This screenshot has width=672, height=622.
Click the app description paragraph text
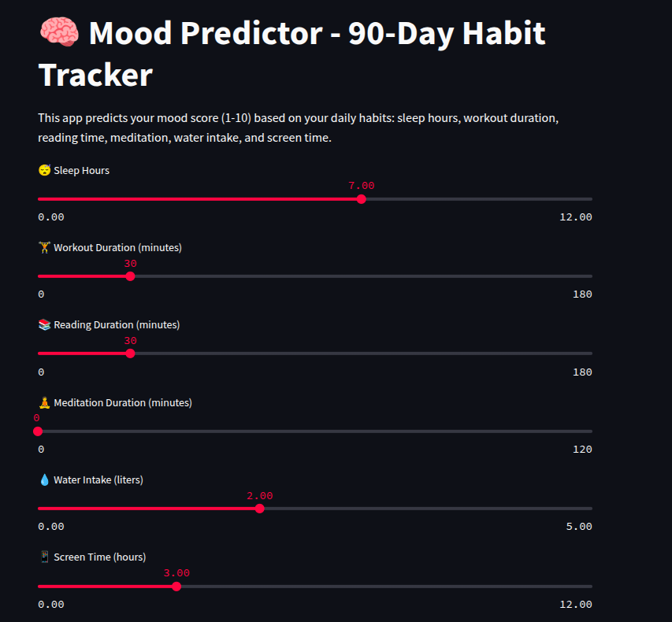pyautogui.click(x=298, y=128)
